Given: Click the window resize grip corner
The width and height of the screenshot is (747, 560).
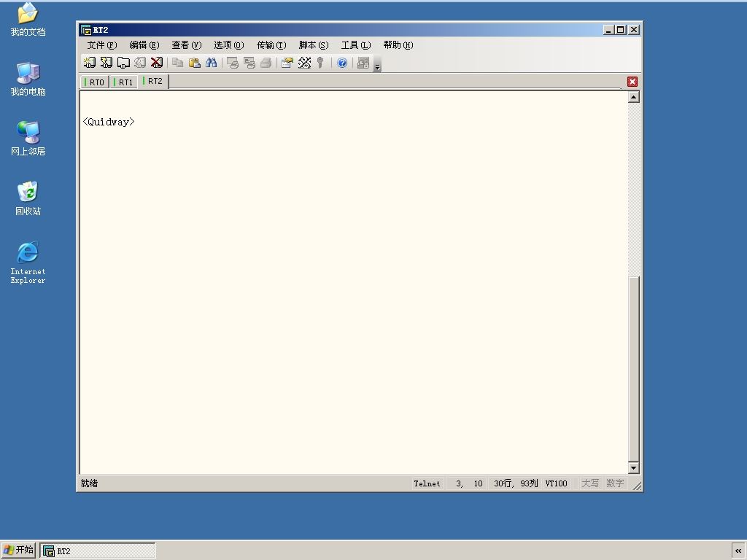Looking at the screenshot, I should point(636,485).
